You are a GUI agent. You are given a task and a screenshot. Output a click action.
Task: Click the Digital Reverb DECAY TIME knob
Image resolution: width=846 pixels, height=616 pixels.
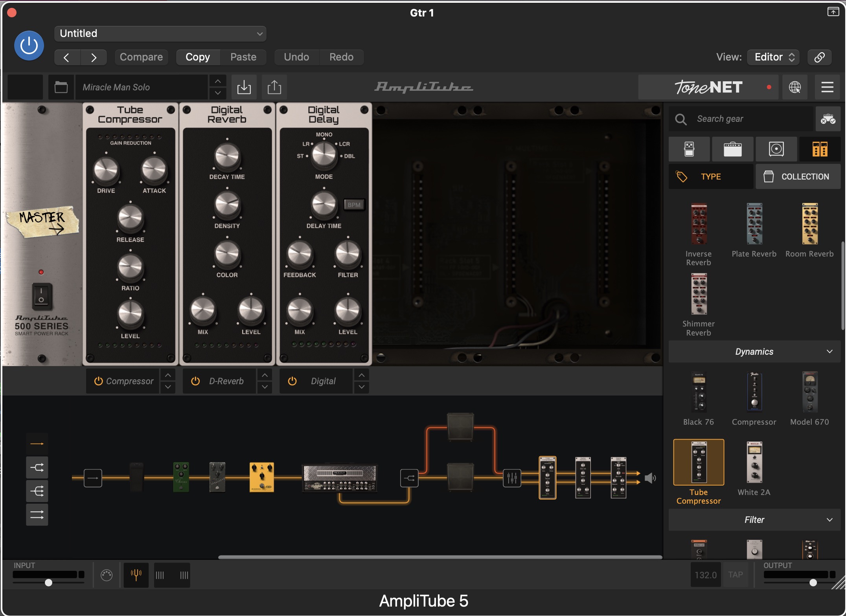pos(227,156)
